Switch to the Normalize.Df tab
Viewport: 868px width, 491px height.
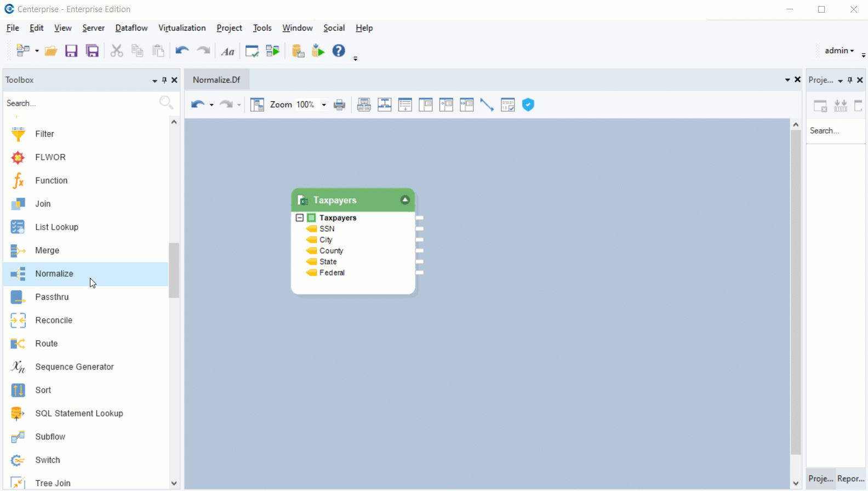click(x=216, y=80)
